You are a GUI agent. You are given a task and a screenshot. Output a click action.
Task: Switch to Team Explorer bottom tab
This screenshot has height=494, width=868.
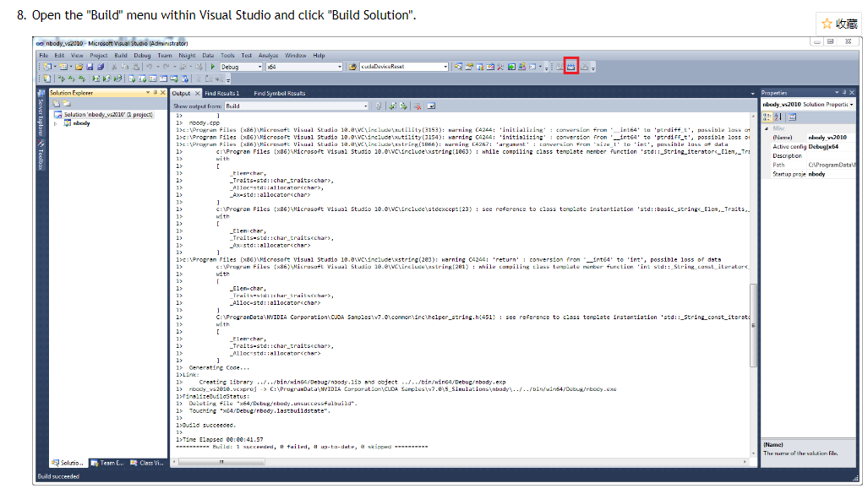pos(108,463)
